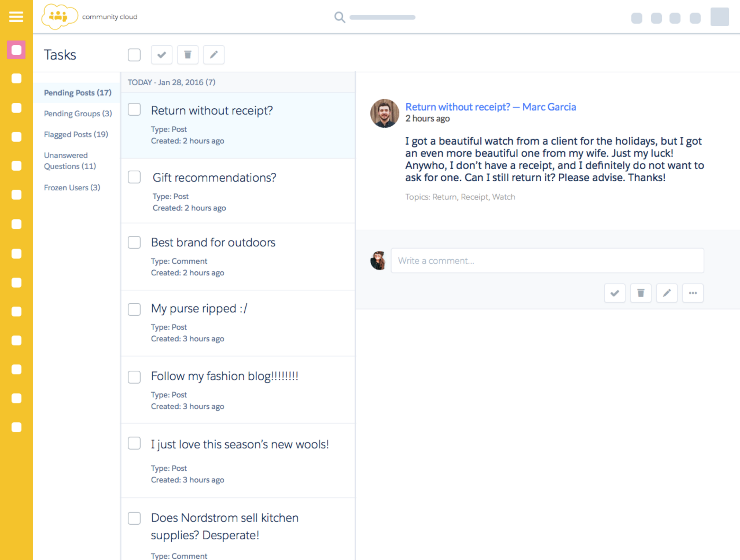Approve the post in the detail panel
The height and width of the screenshot is (560, 740).
(615, 293)
